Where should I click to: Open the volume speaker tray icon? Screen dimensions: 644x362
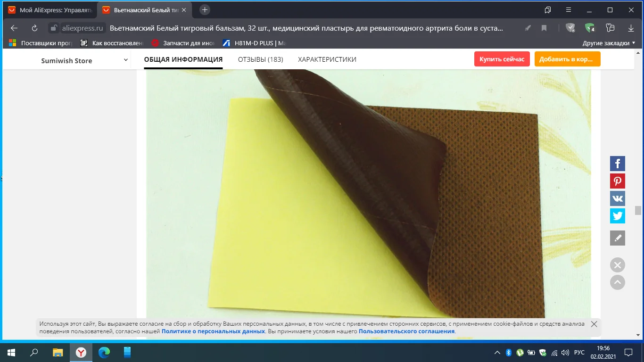[565, 353]
